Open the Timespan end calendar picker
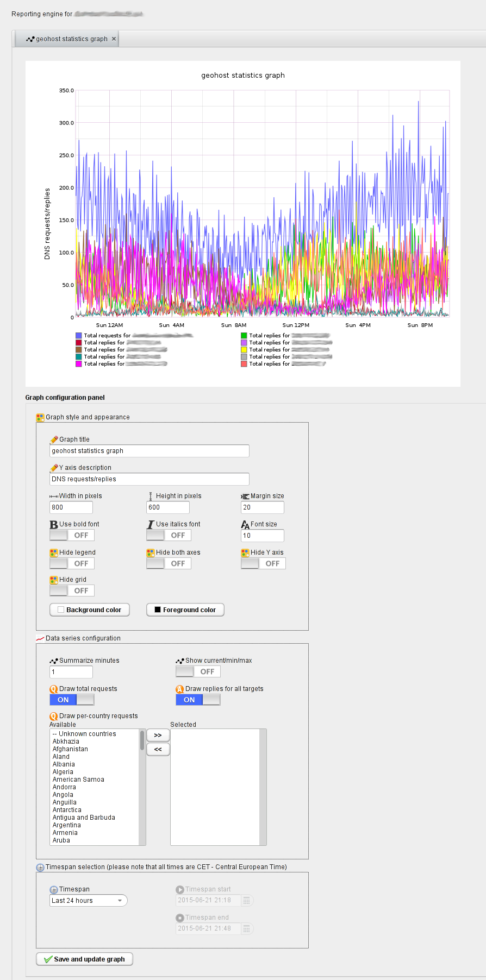Image resolution: width=486 pixels, height=980 pixels. coord(246,929)
